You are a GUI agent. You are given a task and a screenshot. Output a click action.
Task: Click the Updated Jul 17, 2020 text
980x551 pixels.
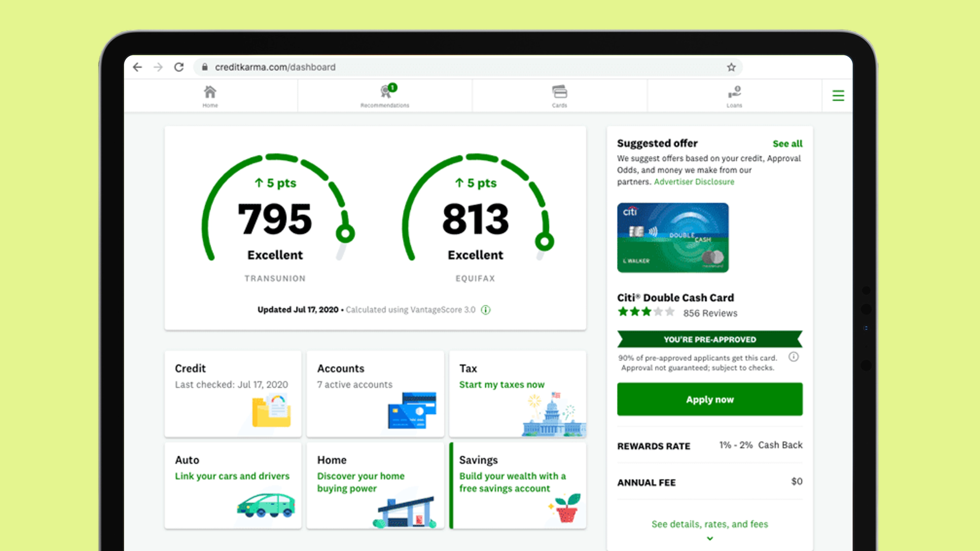click(x=298, y=310)
